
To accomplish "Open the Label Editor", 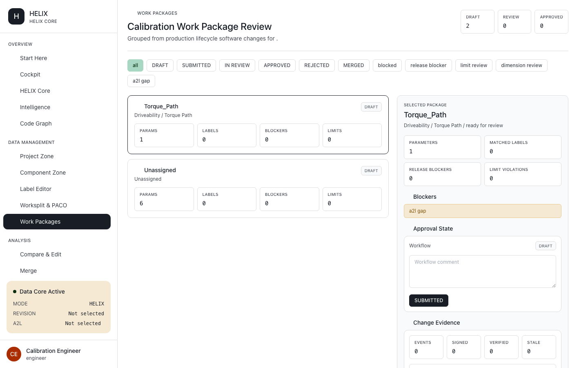I will (57, 189).
